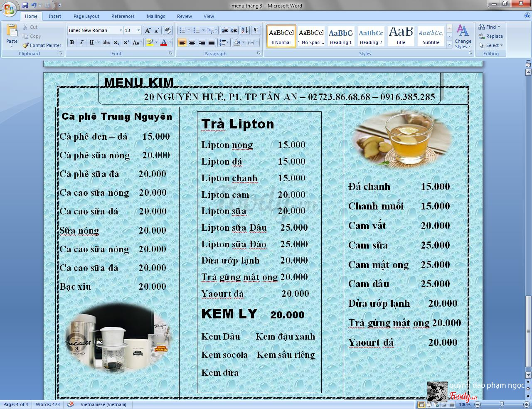Apply the Clear Formatting eraser icon
The width and height of the screenshot is (532, 409).
168,30
